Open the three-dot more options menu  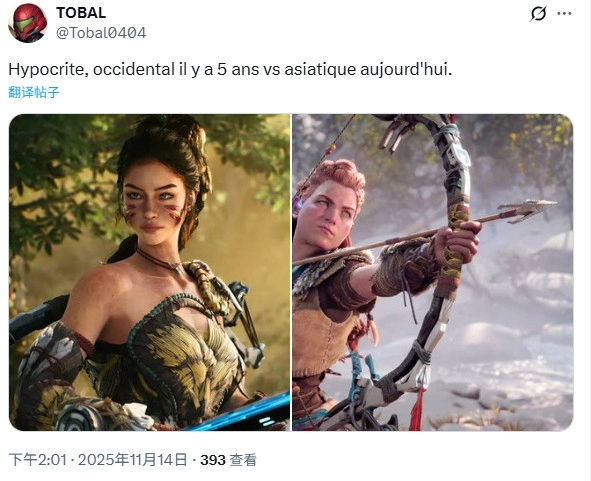564,14
